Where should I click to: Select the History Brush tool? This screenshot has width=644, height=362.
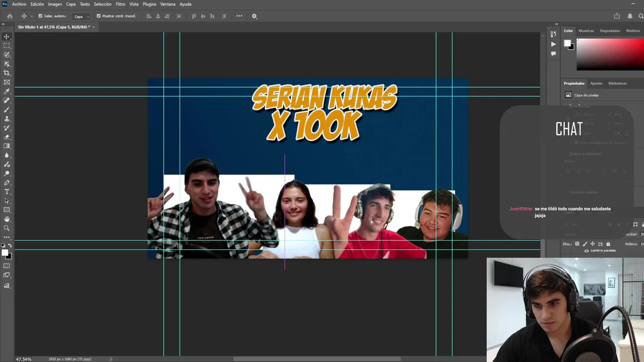tap(7, 128)
